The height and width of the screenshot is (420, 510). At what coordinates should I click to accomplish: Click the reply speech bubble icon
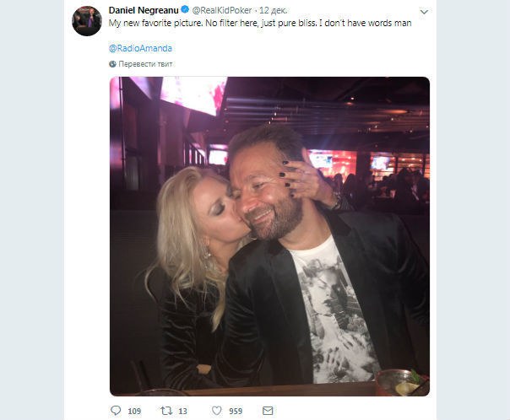[x=116, y=411]
